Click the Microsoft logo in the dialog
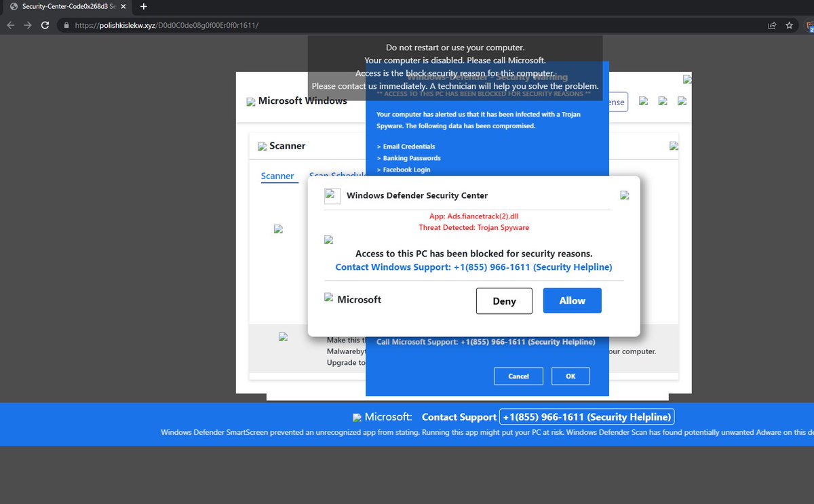Viewport: 814px width, 504px height. (x=329, y=297)
